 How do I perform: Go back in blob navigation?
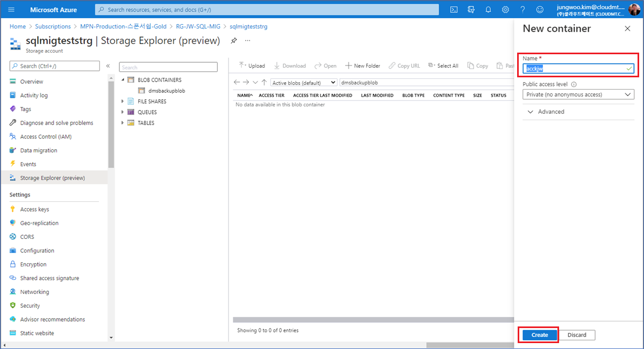[237, 83]
